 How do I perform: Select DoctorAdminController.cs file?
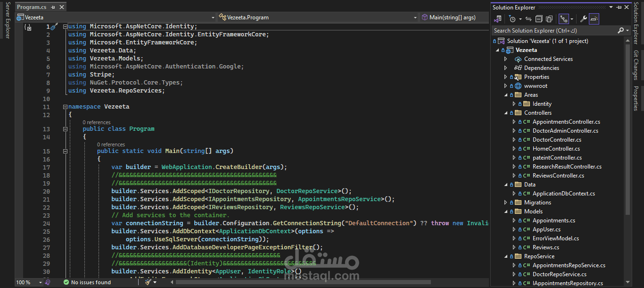[565, 131]
